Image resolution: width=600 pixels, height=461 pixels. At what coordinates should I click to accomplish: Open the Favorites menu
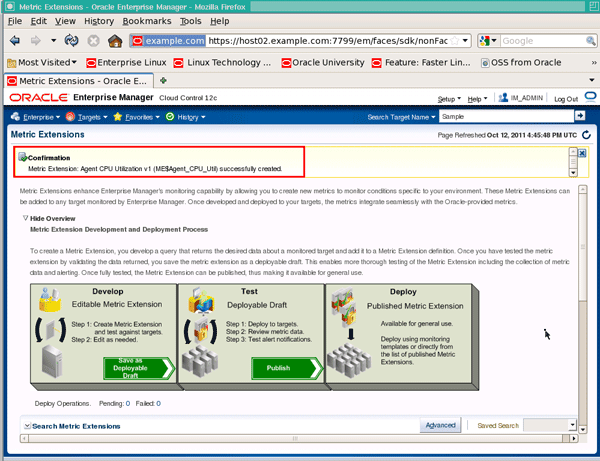[136, 117]
